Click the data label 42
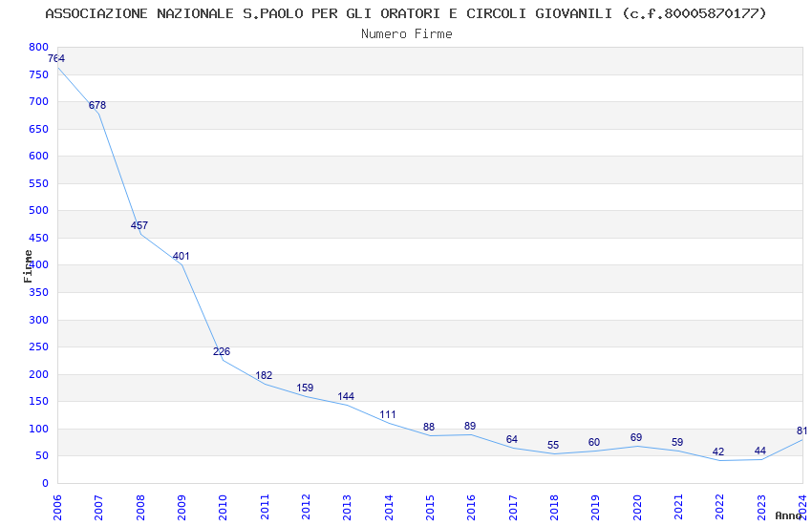 click(x=718, y=452)
